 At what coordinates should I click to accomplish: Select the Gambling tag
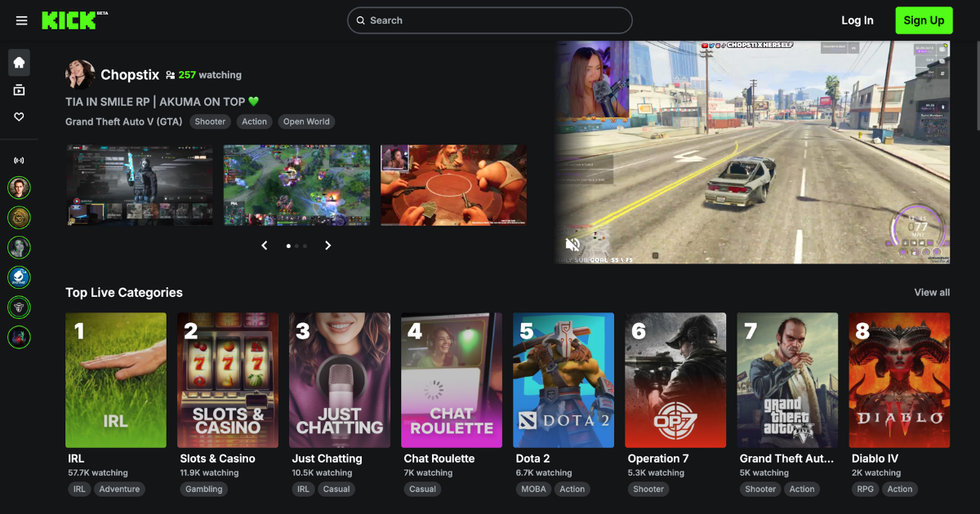coord(204,490)
